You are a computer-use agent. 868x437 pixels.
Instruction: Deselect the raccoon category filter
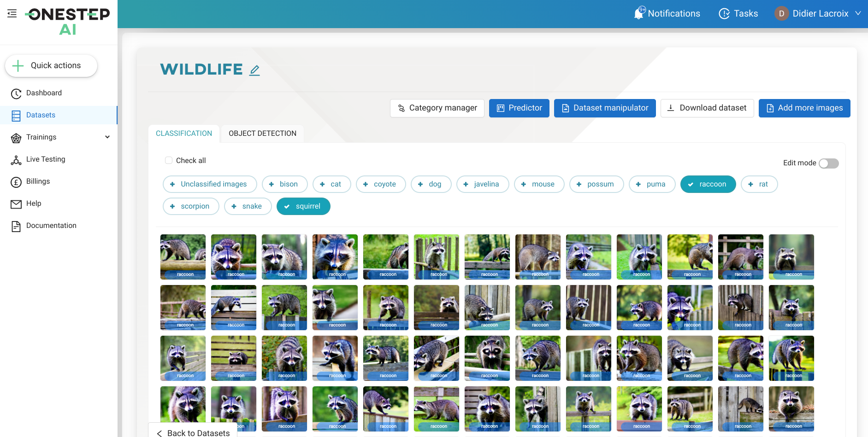coord(708,184)
